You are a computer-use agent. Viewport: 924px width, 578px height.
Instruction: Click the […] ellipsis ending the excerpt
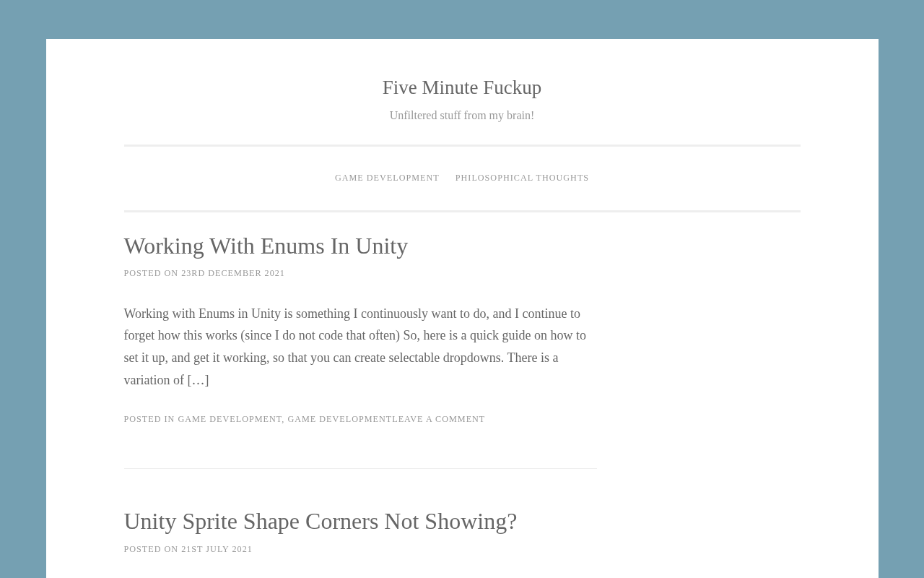point(198,380)
